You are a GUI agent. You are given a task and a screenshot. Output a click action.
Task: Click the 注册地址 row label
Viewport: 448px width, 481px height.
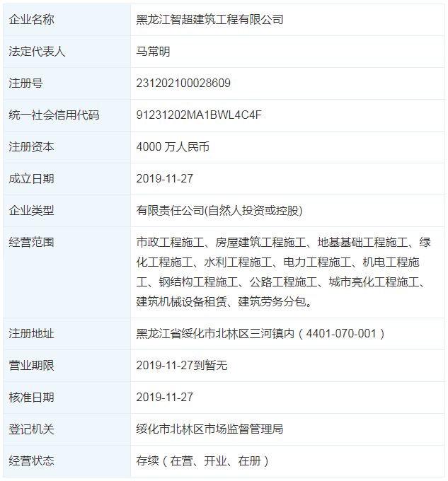coord(31,334)
